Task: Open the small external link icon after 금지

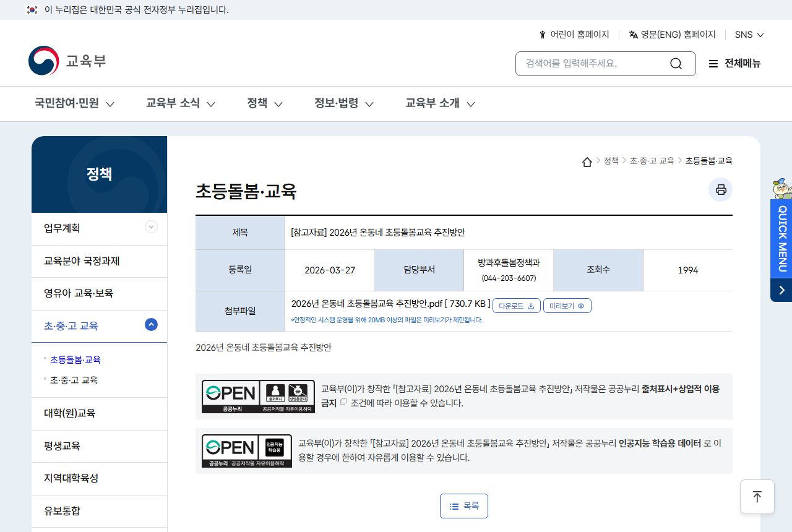Action: 343,402
